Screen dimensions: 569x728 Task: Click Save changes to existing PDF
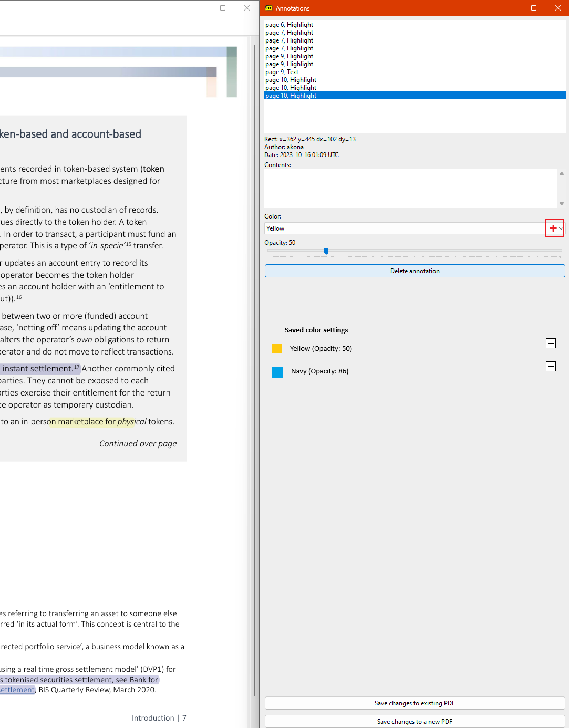pos(415,703)
